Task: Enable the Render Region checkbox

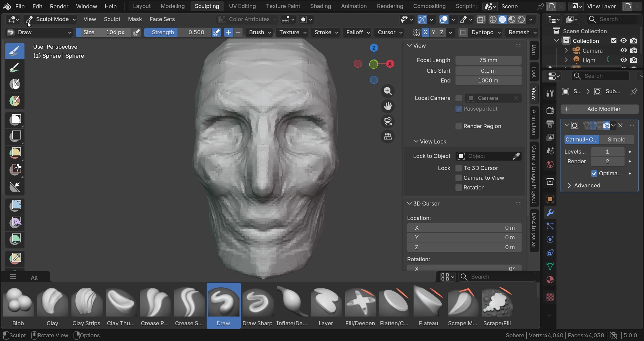Action: [459, 126]
